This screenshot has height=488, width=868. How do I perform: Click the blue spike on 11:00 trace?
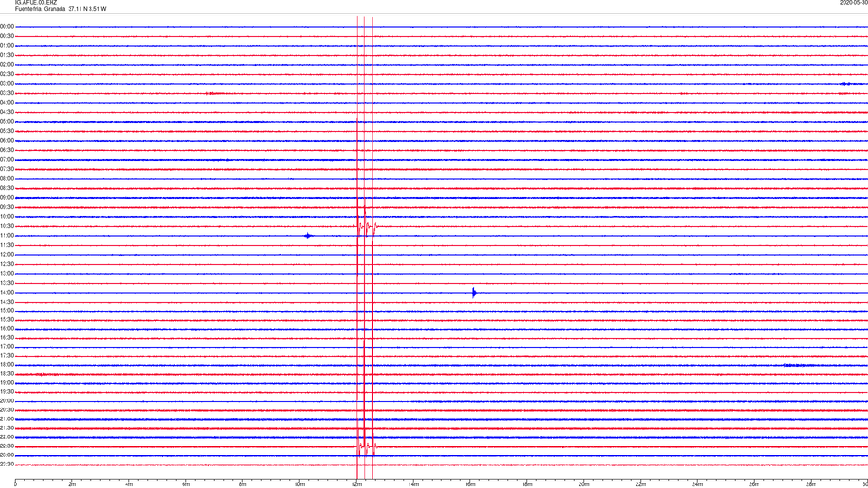pos(308,236)
